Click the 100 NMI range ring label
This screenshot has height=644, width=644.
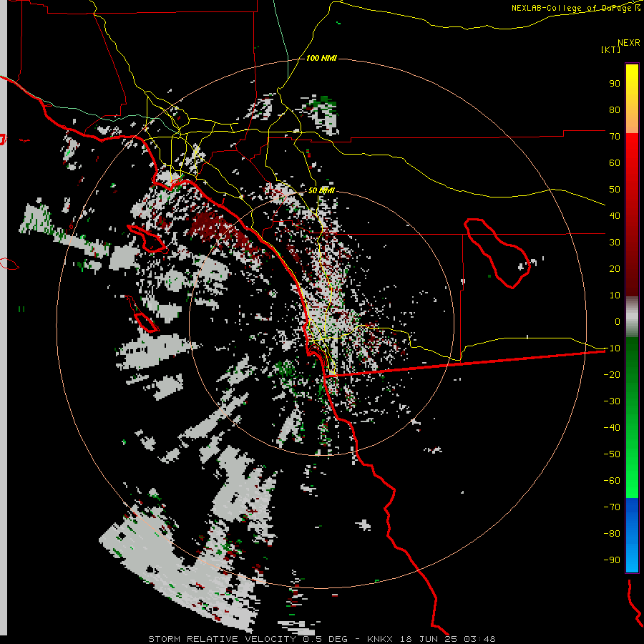[321, 58]
